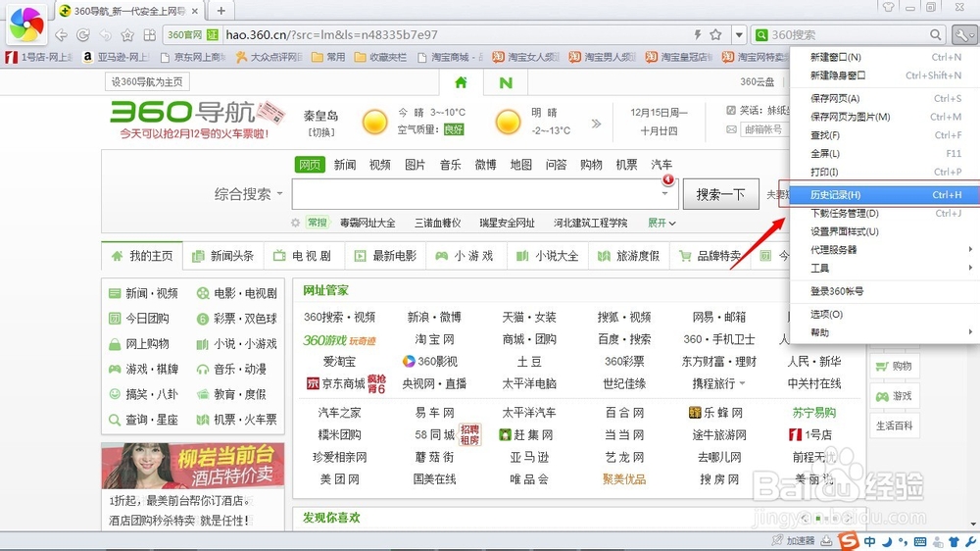Open 代理服务器 submenu

click(885, 250)
